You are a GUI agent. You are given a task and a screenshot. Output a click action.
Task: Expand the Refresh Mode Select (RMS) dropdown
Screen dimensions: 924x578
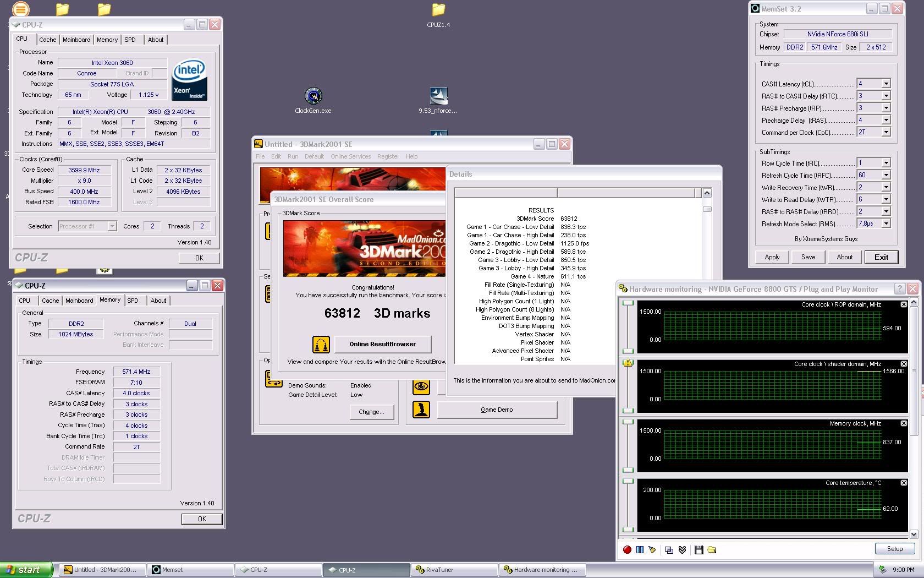(x=886, y=224)
